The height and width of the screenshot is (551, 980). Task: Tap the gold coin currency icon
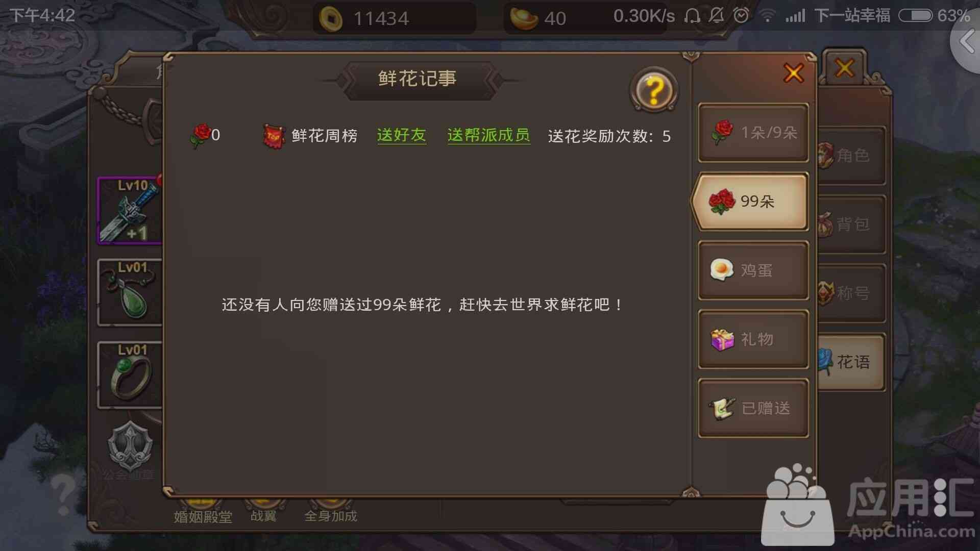tap(331, 19)
